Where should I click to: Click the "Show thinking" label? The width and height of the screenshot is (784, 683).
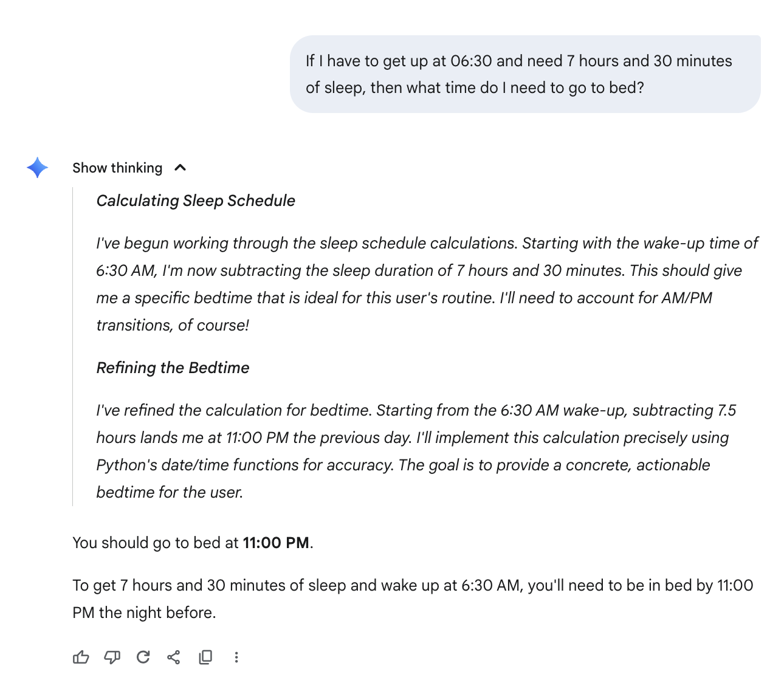click(x=117, y=168)
